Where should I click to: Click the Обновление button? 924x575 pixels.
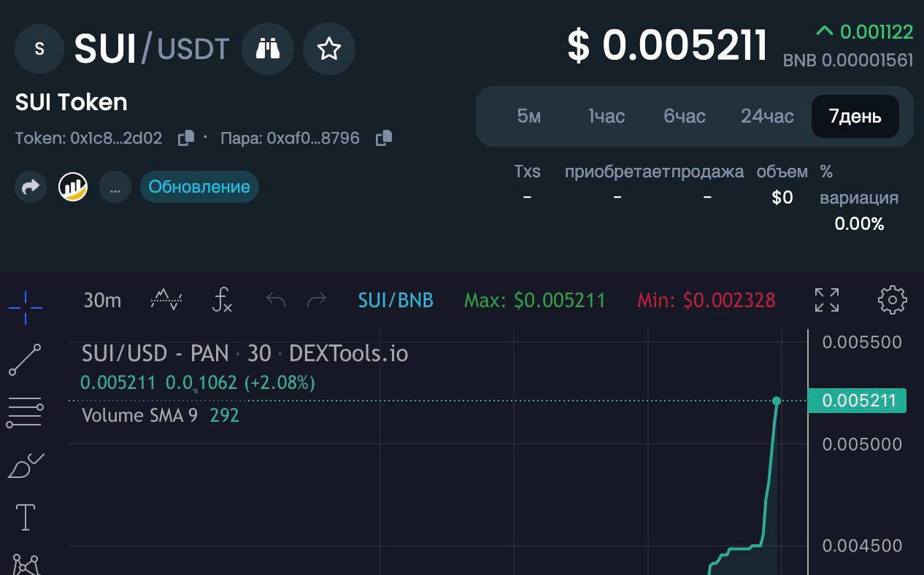tap(199, 187)
